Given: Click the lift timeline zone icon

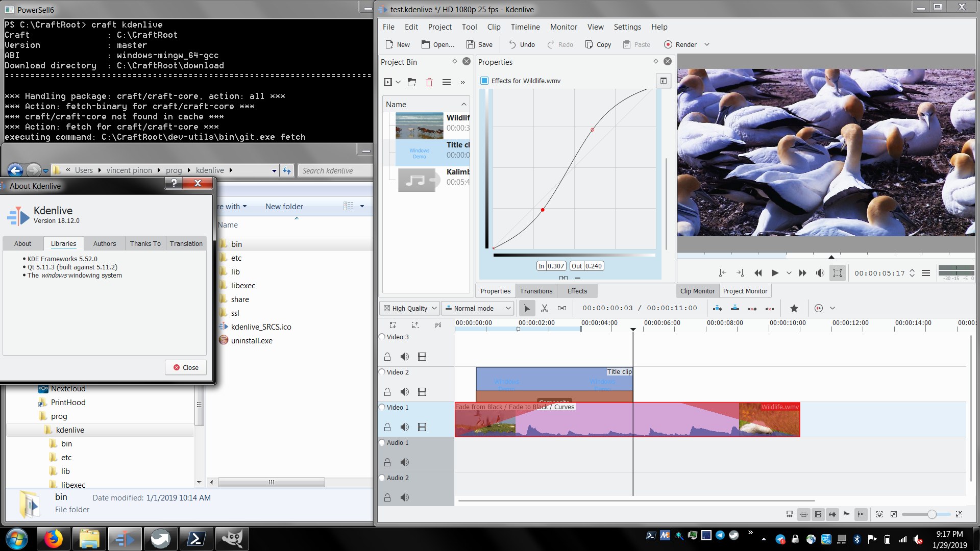Looking at the screenshot, I should [x=770, y=308].
